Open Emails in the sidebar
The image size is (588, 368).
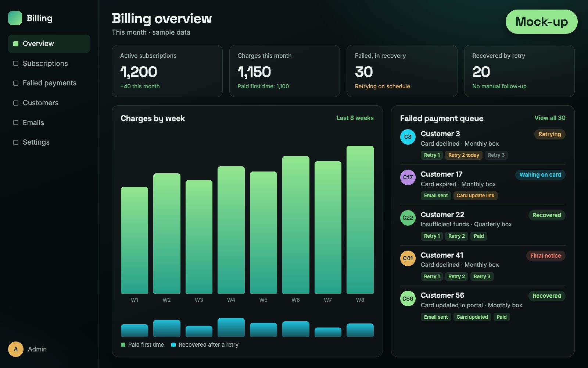[49, 123]
